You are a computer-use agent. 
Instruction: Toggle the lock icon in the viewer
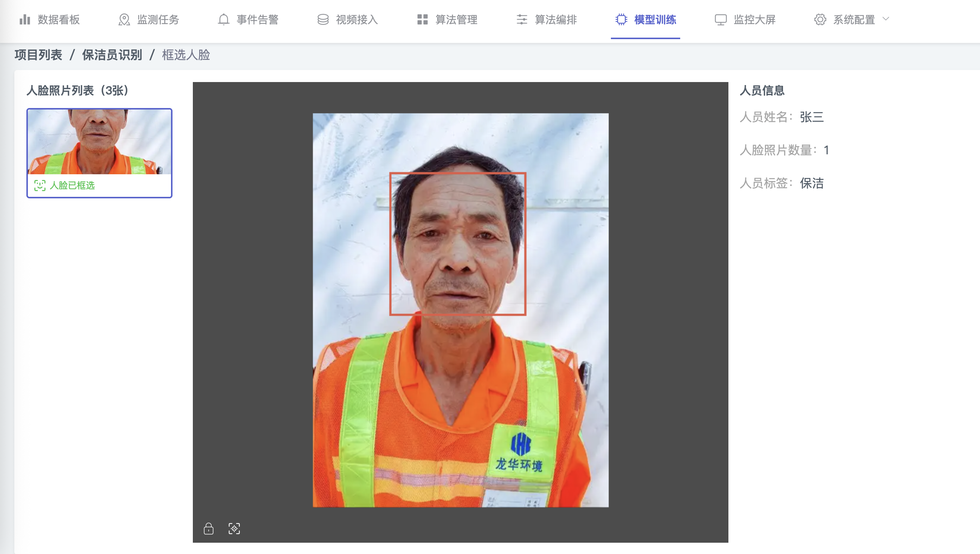[209, 528]
